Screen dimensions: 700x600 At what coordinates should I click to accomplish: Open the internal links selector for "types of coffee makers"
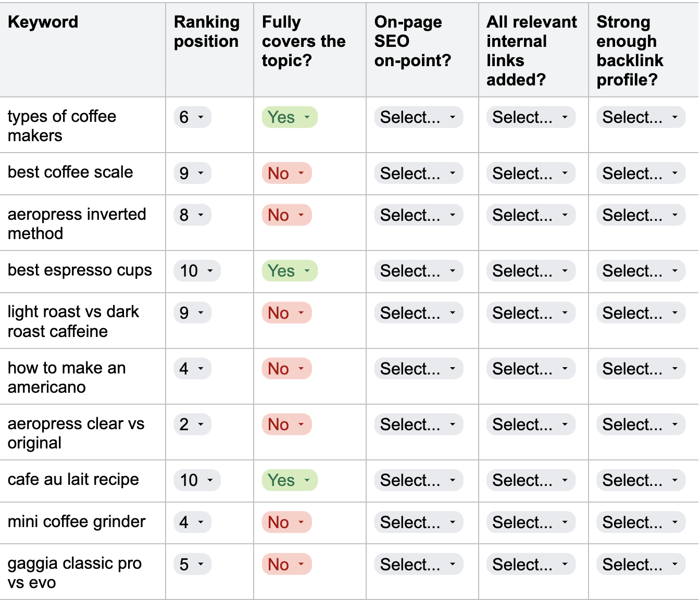coord(530,117)
